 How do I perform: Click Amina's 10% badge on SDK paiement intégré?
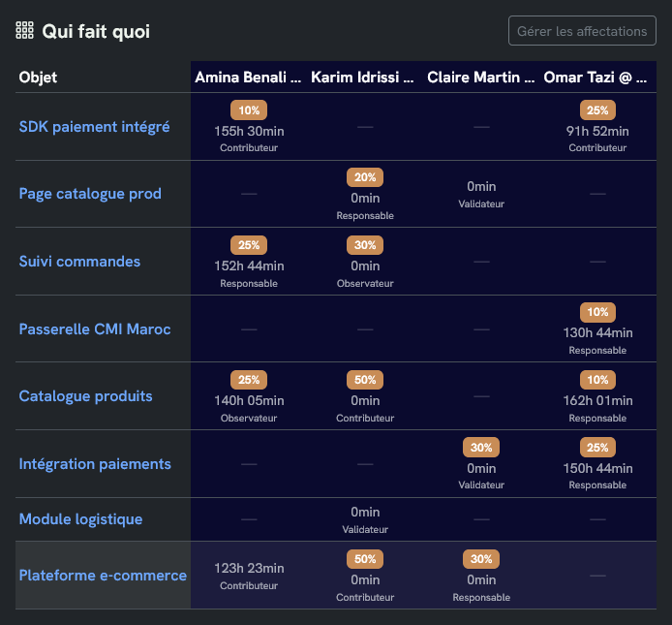click(x=249, y=110)
